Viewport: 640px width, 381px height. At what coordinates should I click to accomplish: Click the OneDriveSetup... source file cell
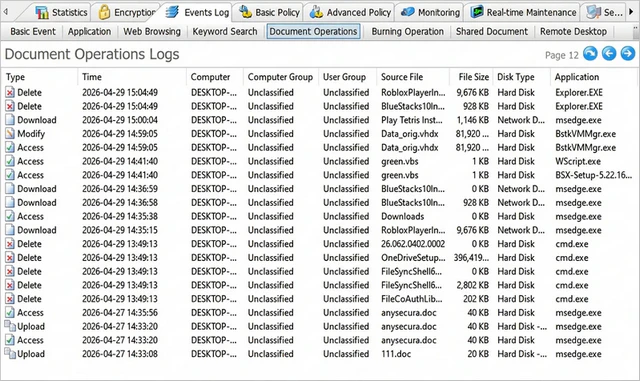[x=413, y=258]
